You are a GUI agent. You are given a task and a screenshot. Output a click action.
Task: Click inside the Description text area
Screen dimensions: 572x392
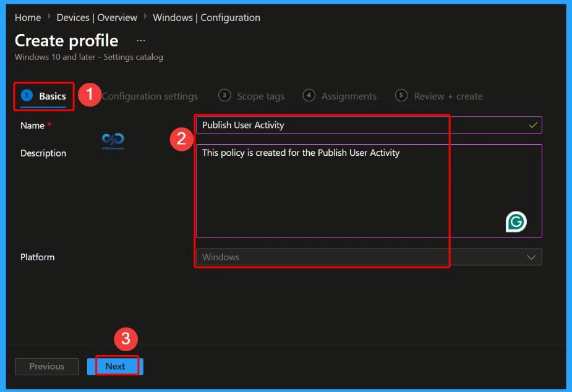[369, 191]
